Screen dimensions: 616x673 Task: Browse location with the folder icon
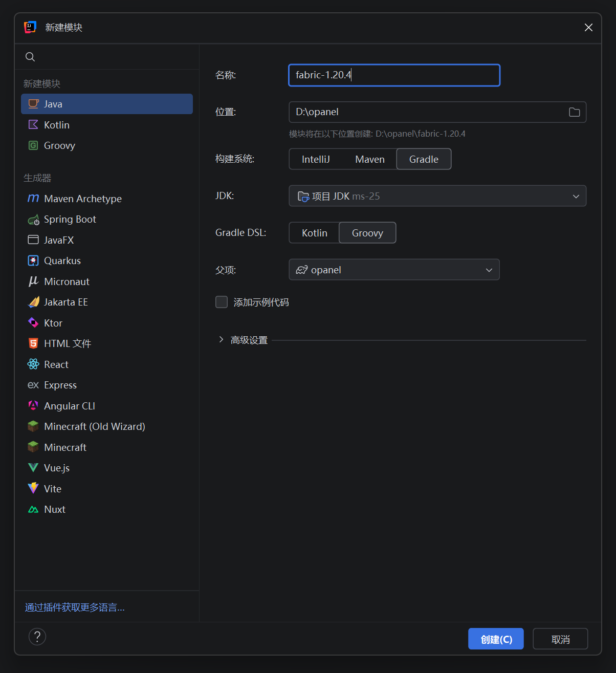pyautogui.click(x=574, y=112)
